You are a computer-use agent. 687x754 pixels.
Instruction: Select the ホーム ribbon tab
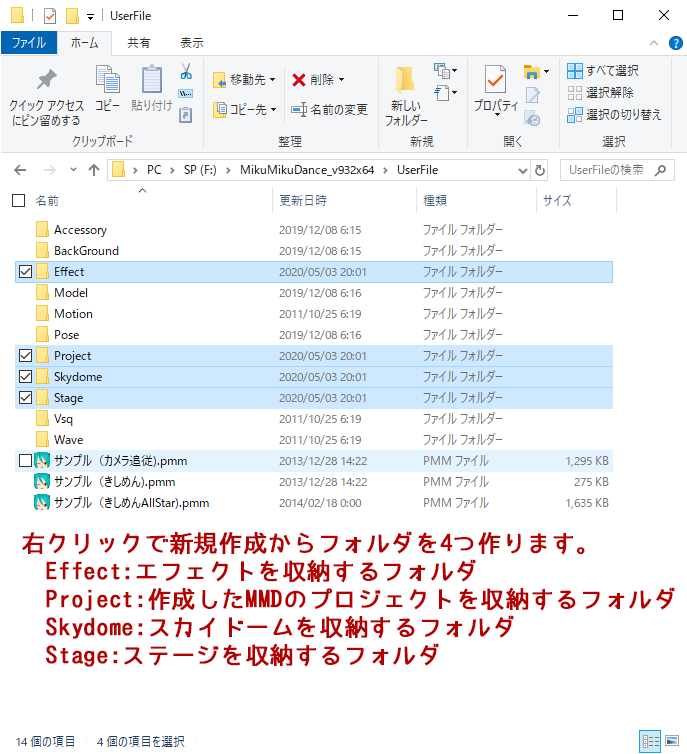click(84, 43)
